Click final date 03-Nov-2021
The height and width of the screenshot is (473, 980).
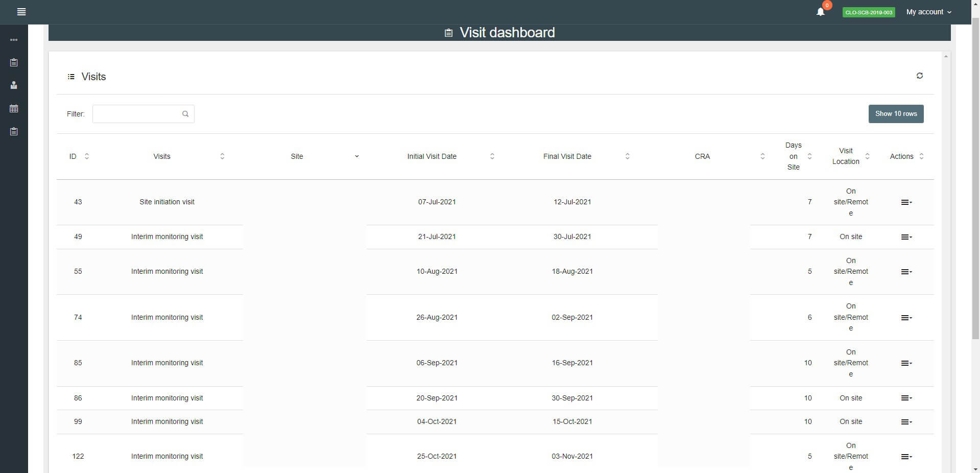[572, 456]
